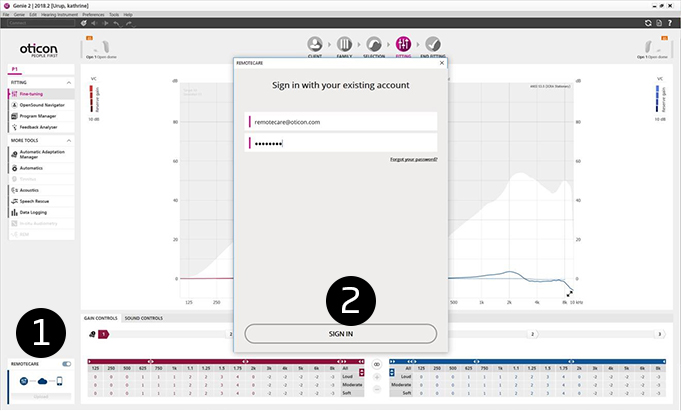
Task: Click the minus gain icon between ears
Action: pos(377,389)
